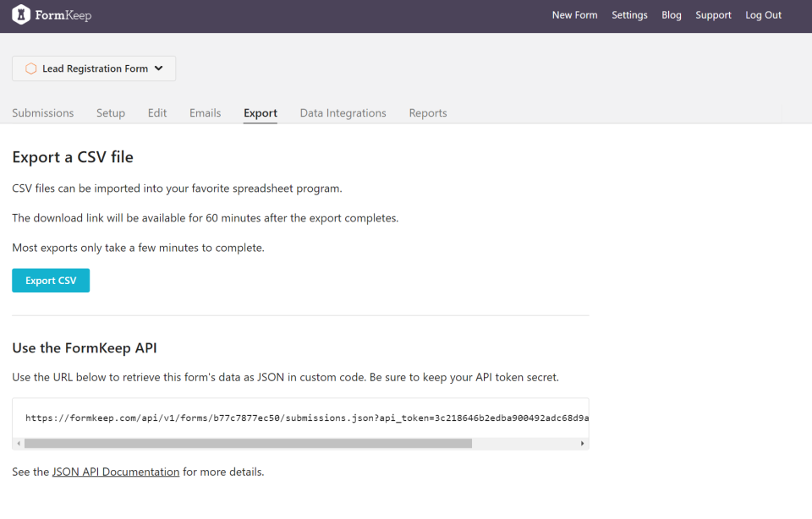Switch to Data Integrations tab

pyautogui.click(x=343, y=113)
